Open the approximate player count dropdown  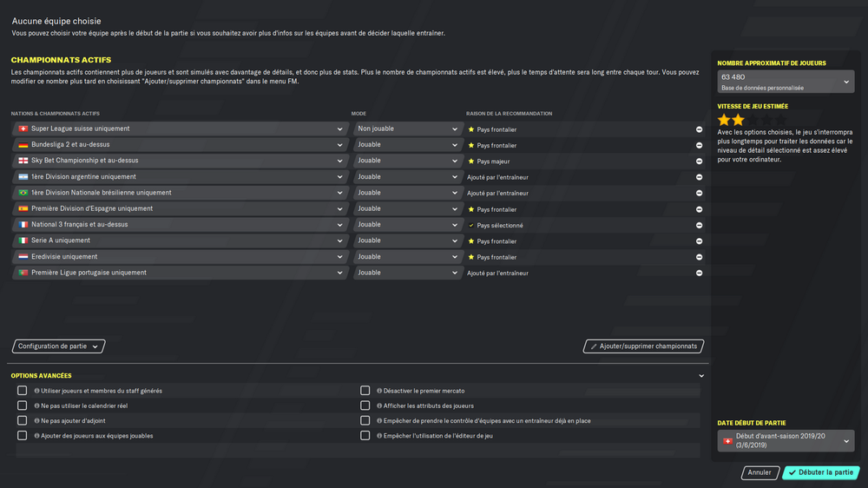click(786, 82)
